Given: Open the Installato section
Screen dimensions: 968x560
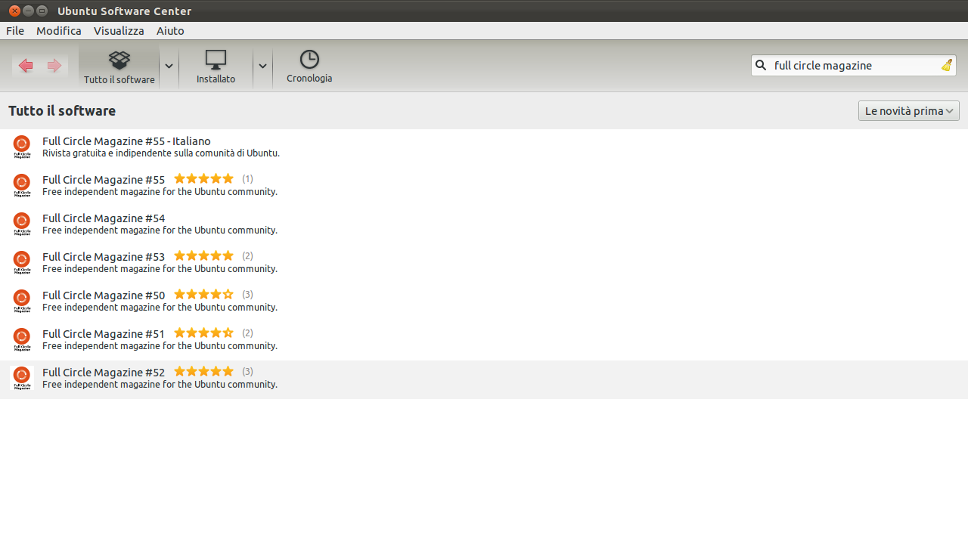Looking at the screenshot, I should click(216, 67).
